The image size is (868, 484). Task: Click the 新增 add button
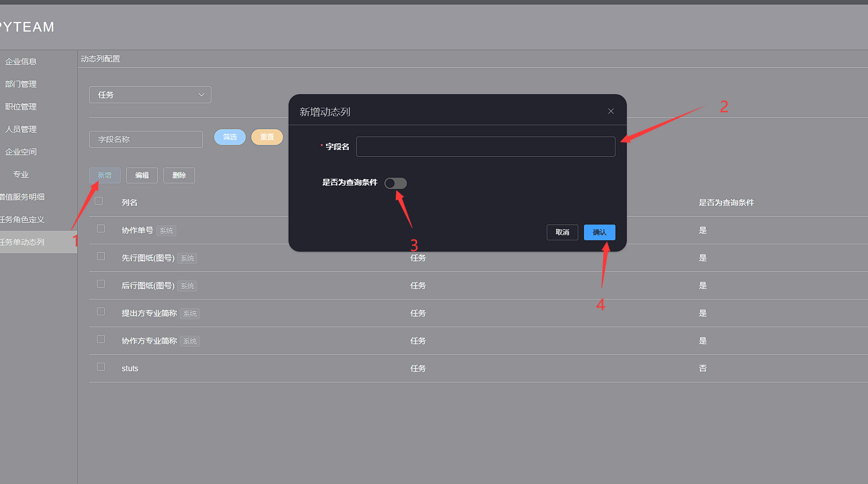[x=105, y=175]
